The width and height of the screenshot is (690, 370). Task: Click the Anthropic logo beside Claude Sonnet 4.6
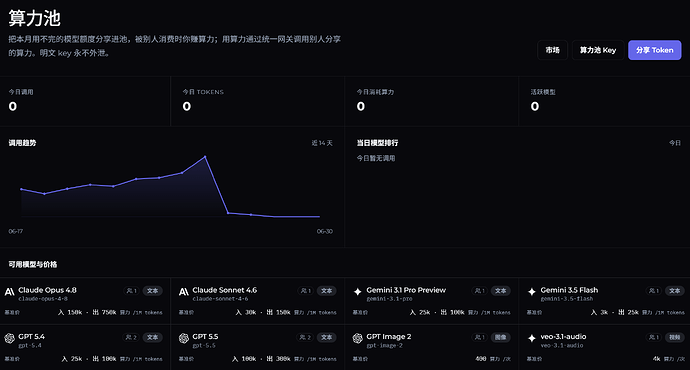click(x=184, y=292)
